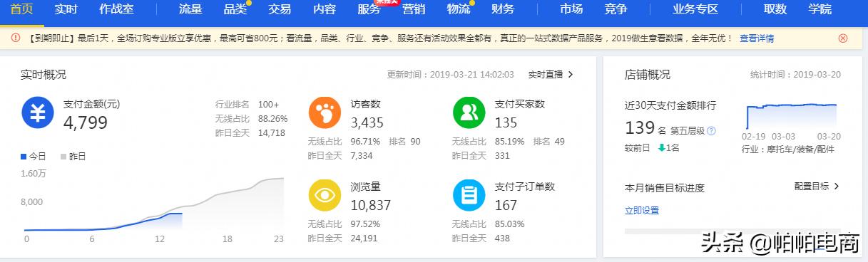Click the question mark beside 第五层级

point(711,131)
